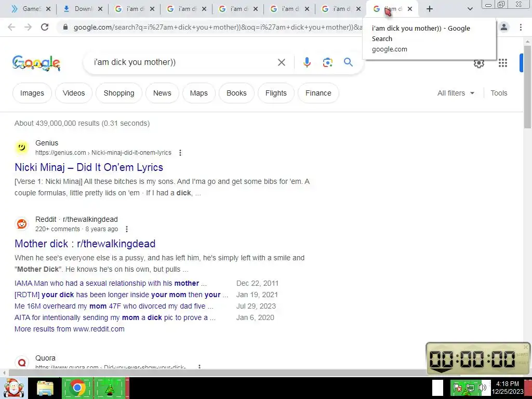Open the AITA for intentionally sending sublink

click(115, 317)
